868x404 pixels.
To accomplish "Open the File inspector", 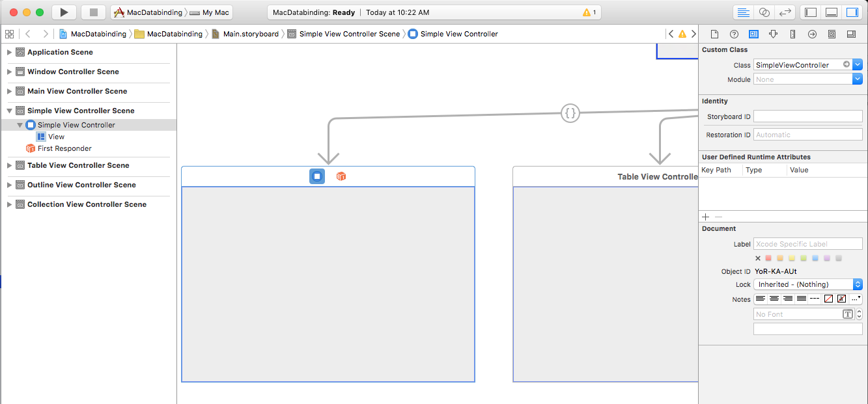I will [714, 34].
